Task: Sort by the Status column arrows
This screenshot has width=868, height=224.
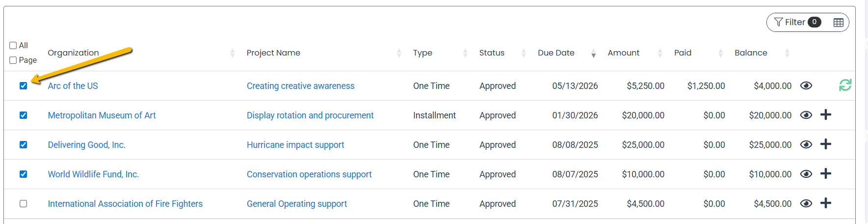Action: click(x=524, y=53)
